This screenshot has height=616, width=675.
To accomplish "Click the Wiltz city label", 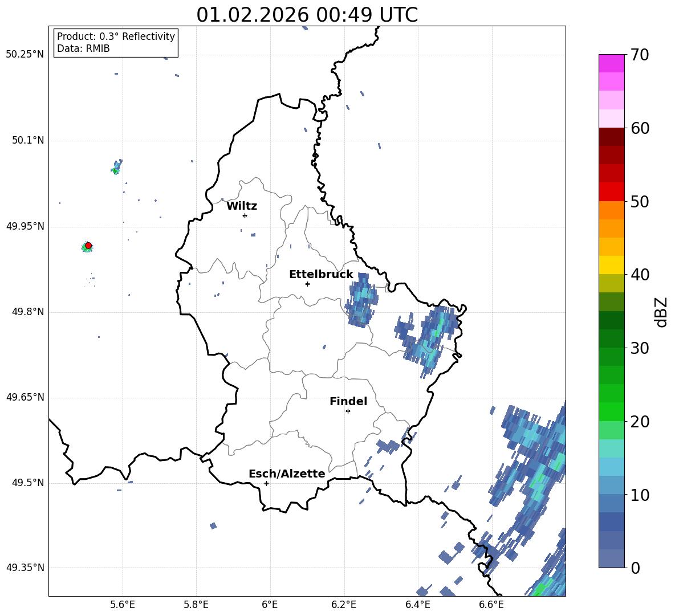I will pyautogui.click(x=242, y=206).
